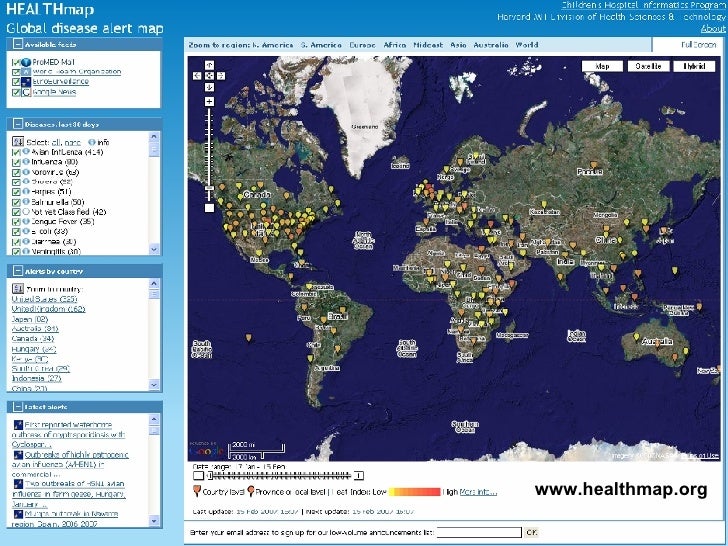Uncheck the World Health Organization feed
The width and height of the screenshot is (728, 546).
[x=16, y=72]
